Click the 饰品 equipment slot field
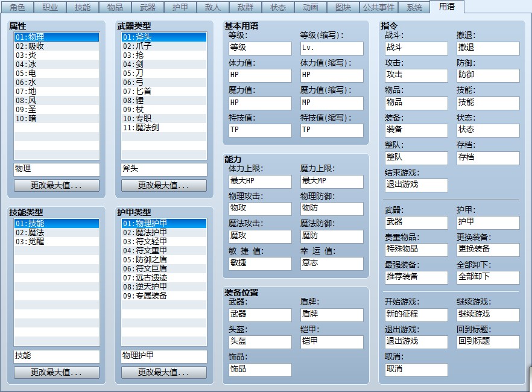Image resolution: width=532 pixels, height=392 pixels. [260, 370]
